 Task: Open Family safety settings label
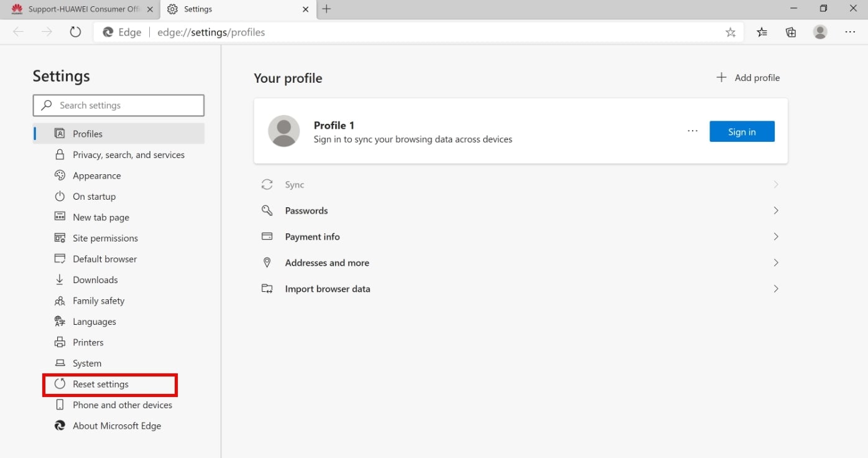(x=98, y=301)
